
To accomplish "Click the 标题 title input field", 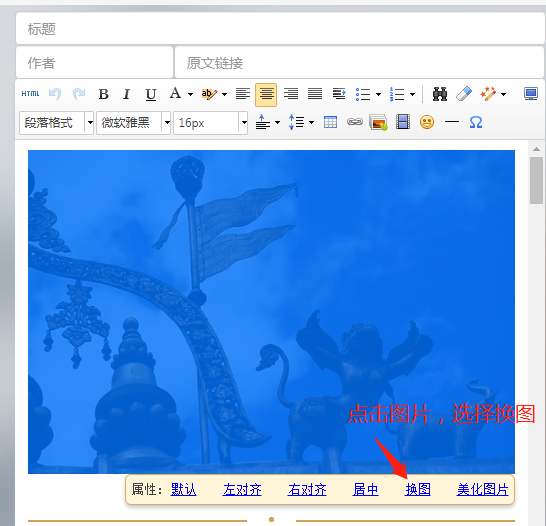I will (280, 29).
